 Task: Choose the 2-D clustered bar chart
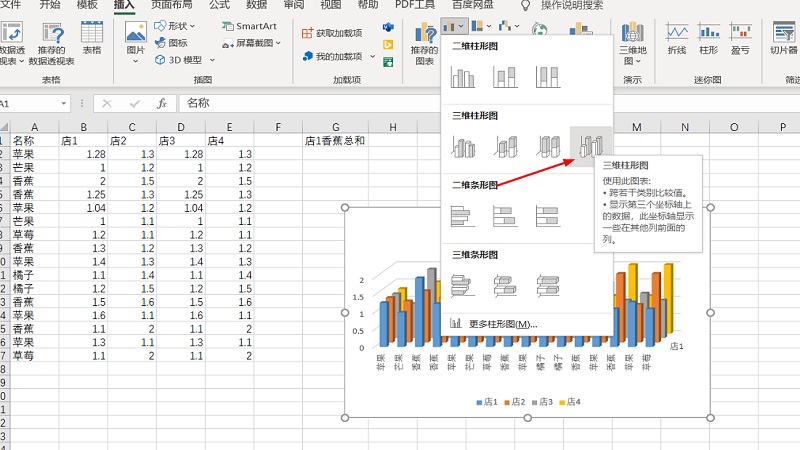pyautogui.click(x=462, y=215)
